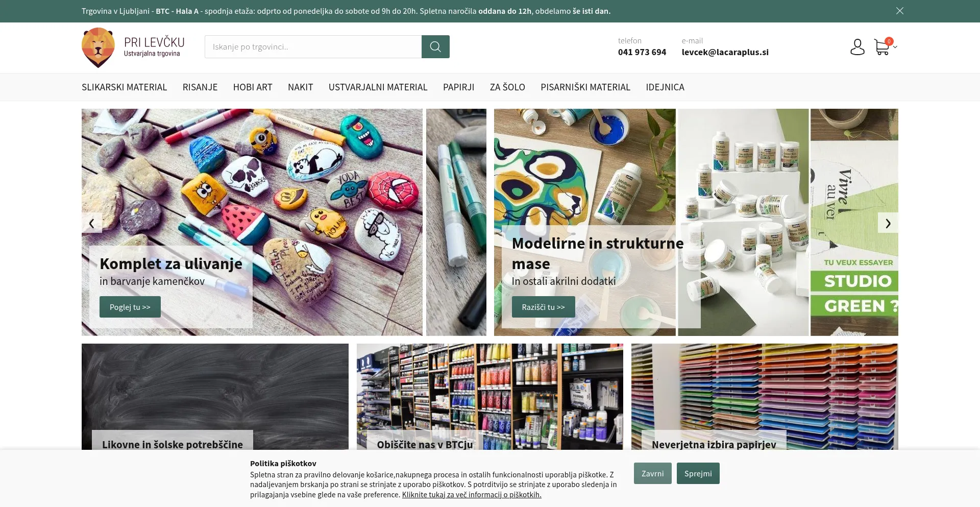
Task: Accept cookies with Sprejmi button
Action: (698, 473)
